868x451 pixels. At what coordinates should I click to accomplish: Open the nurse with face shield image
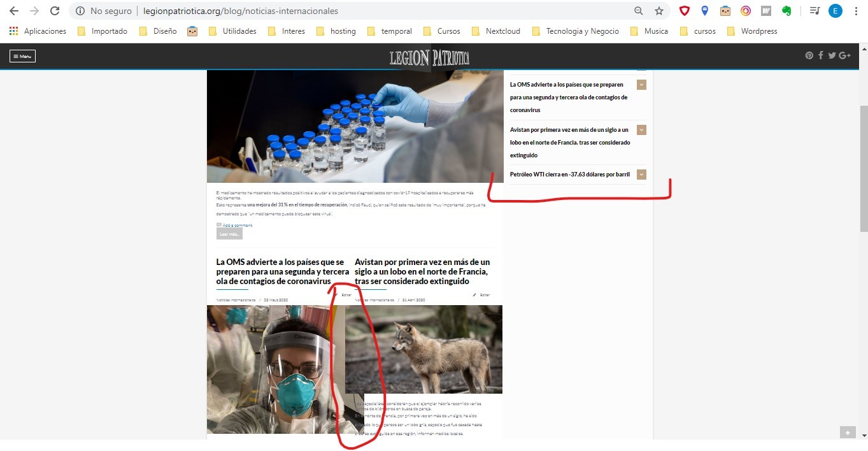(276, 369)
